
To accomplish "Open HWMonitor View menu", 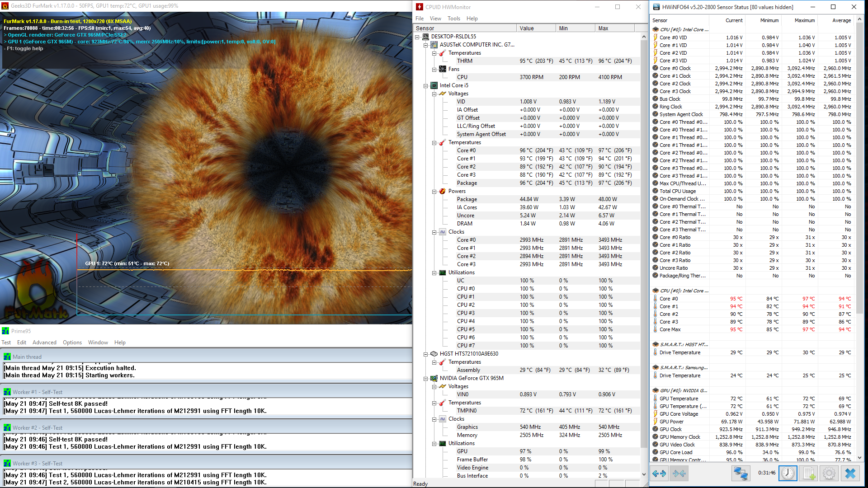I will click(435, 19).
